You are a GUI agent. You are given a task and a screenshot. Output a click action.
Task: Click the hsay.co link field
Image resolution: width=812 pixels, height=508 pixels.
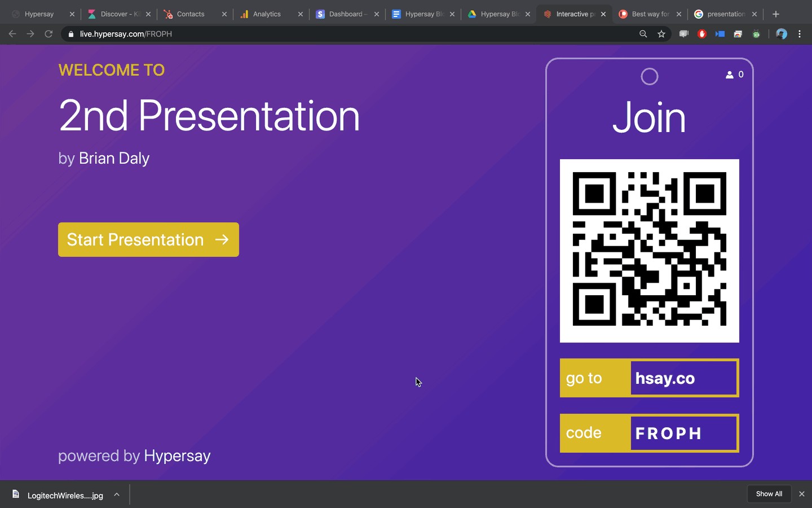coord(683,378)
